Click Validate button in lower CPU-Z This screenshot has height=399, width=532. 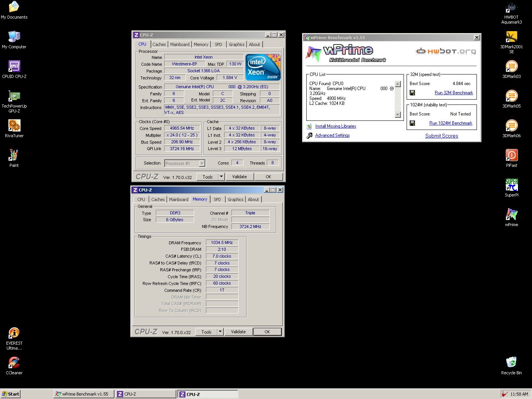(239, 332)
